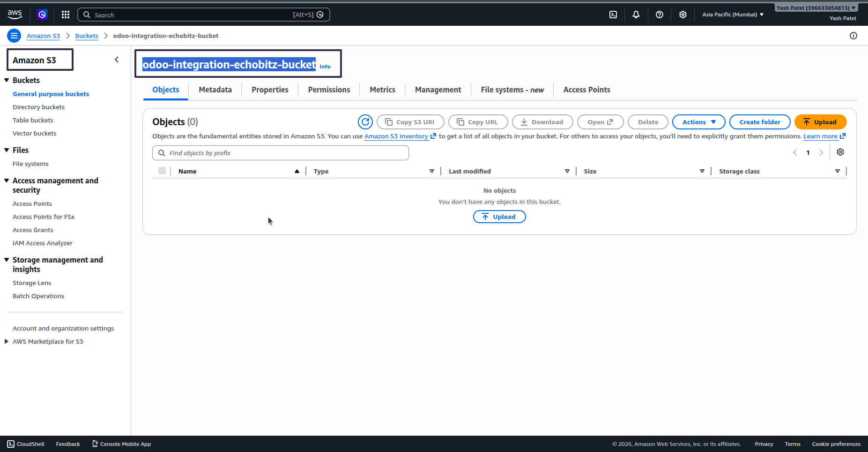Open the Amazon S3 inventory link
The width and height of the screenshot is (868, 452).
click(400, 136)
